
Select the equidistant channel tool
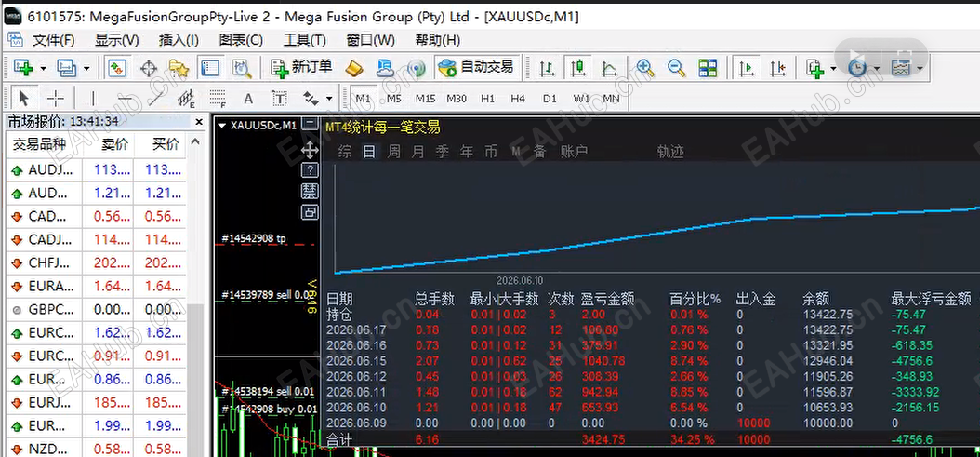(x=186, y=99)
